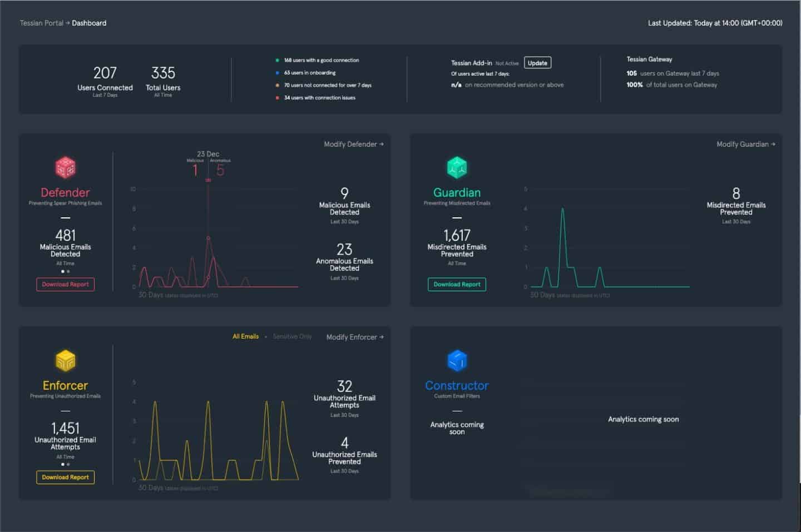Click the orange not connected status dot
This screenshot has width=801, height=532.
coord(277,85)
